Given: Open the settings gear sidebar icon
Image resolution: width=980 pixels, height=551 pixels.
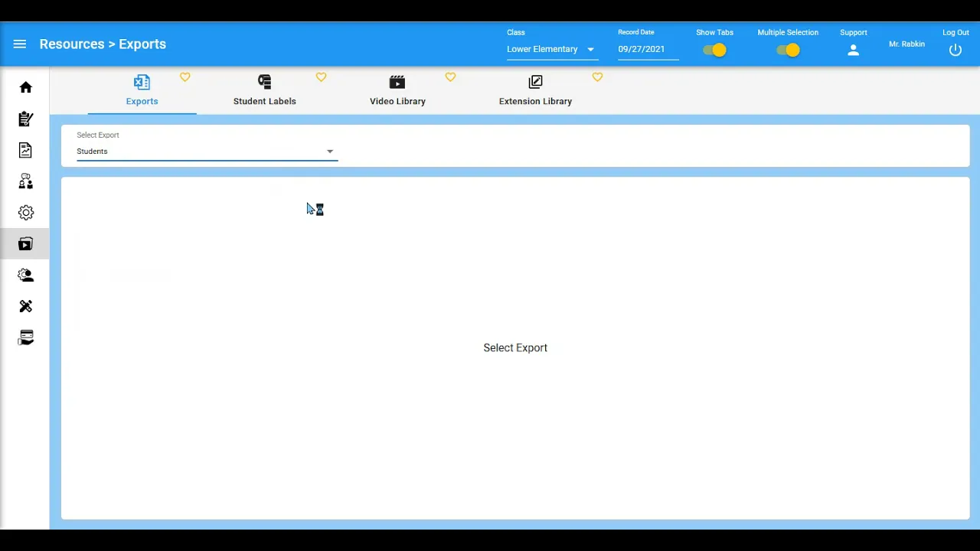Looking at the screenshot, I should click(26, 213).
